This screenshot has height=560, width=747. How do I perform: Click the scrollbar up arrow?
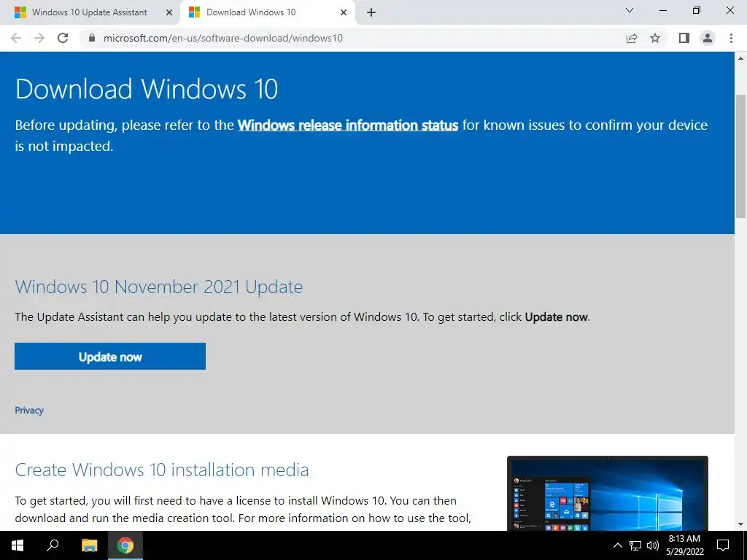pyautogui.click(x=740, y=58)
